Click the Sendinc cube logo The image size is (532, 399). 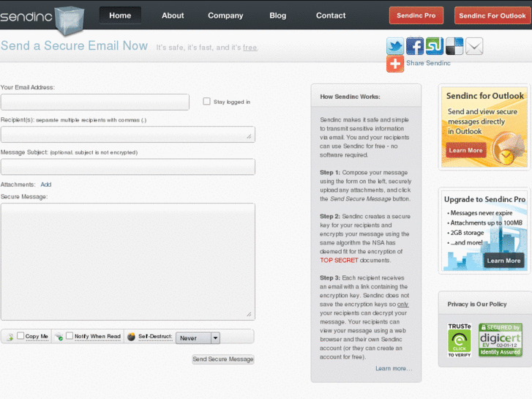coord(70,20)
